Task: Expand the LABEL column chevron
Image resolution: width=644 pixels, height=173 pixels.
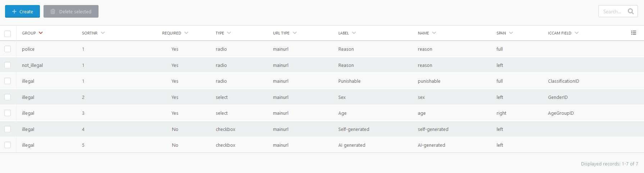Action: (x=354, y=33)
